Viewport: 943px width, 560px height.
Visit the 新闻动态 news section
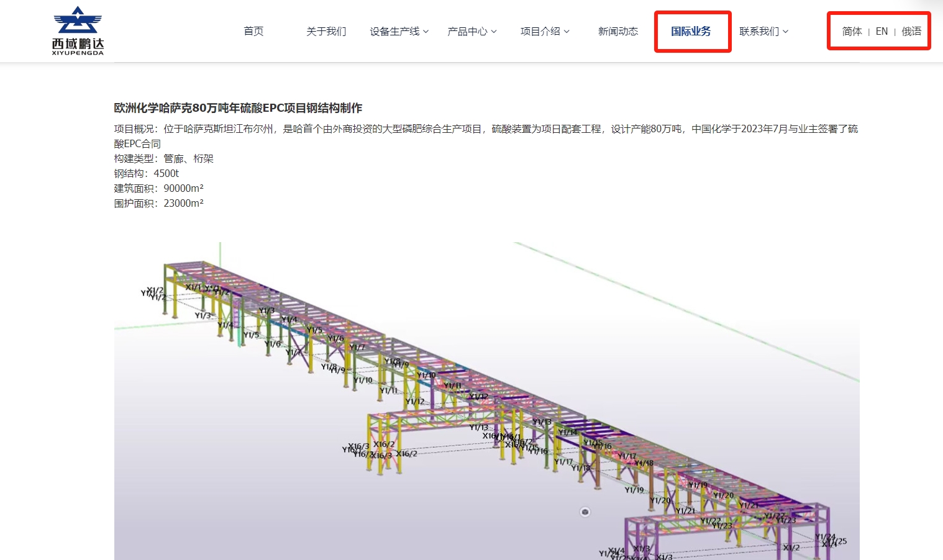[617, 31]
